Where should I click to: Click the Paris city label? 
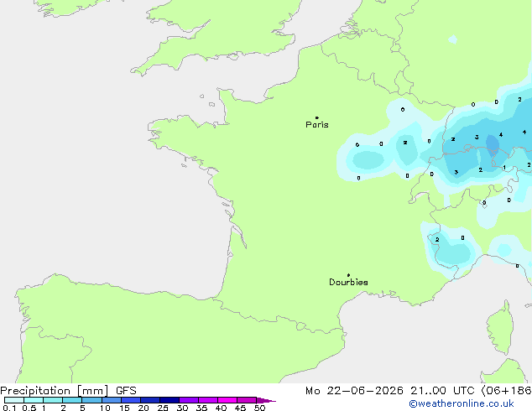[x=317, y=125]
